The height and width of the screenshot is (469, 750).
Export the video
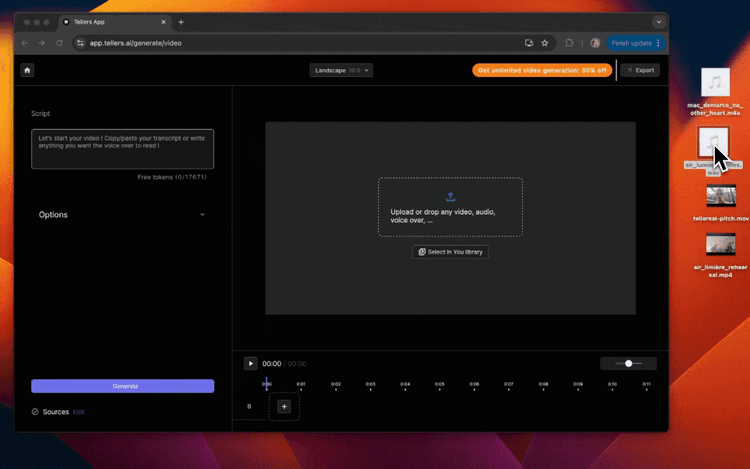point(640,70)
